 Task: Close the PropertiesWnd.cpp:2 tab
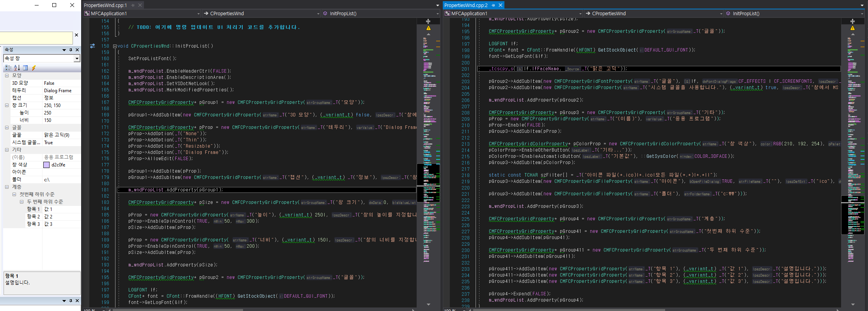click(x=501, y=5)
